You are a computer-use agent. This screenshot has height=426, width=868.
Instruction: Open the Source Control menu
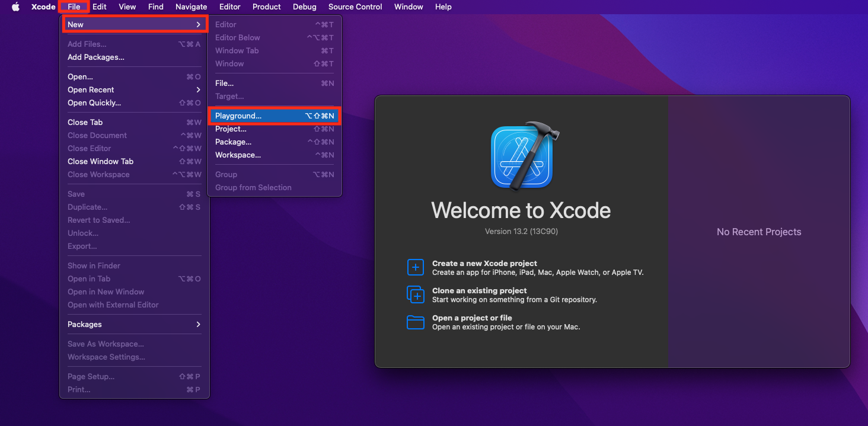point(355,7)
